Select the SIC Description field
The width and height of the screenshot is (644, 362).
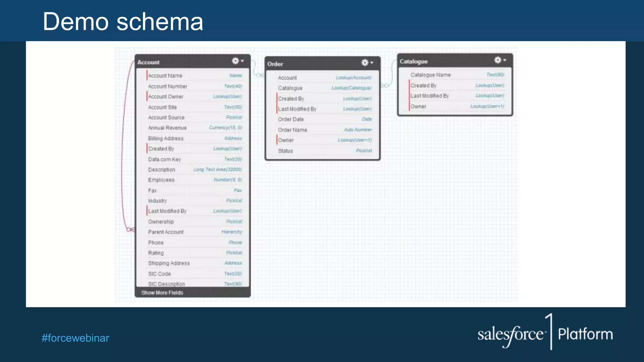coord(194,284)
